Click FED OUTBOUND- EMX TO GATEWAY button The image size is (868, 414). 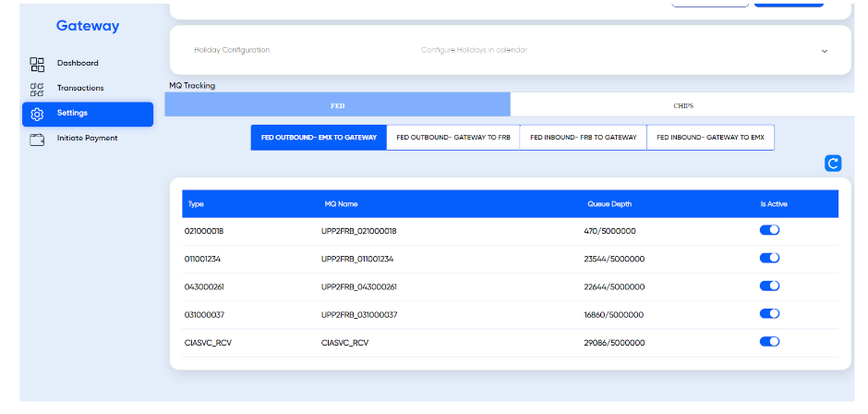(319, 138)
